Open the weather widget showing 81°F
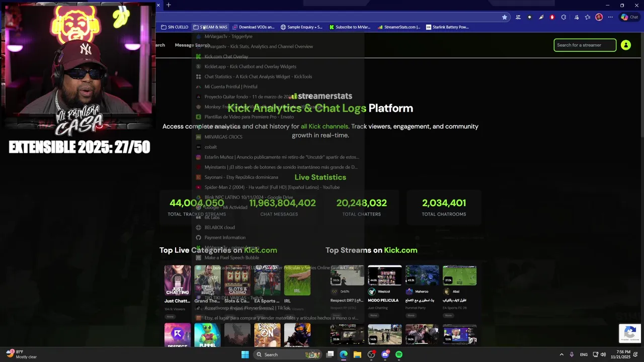The height and width of the screenshot is (362, 644). [22, 354]
